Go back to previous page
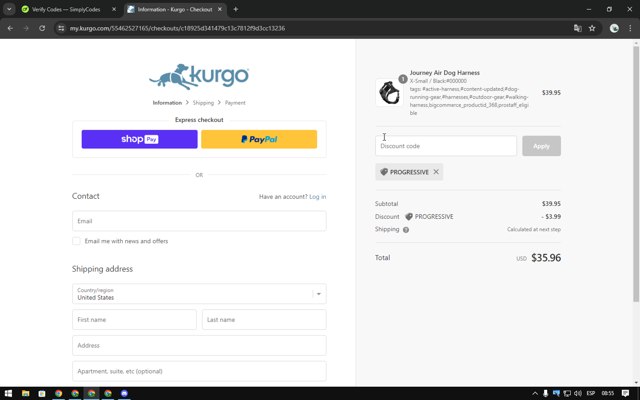Viewport: 640px width, 400px height. [x=10, y=28]
